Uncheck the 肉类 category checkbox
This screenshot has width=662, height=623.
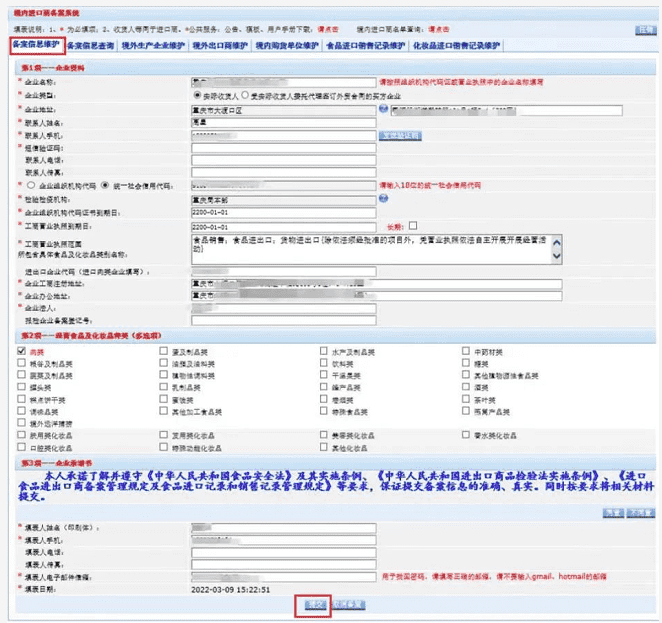[x=22, y=351]
